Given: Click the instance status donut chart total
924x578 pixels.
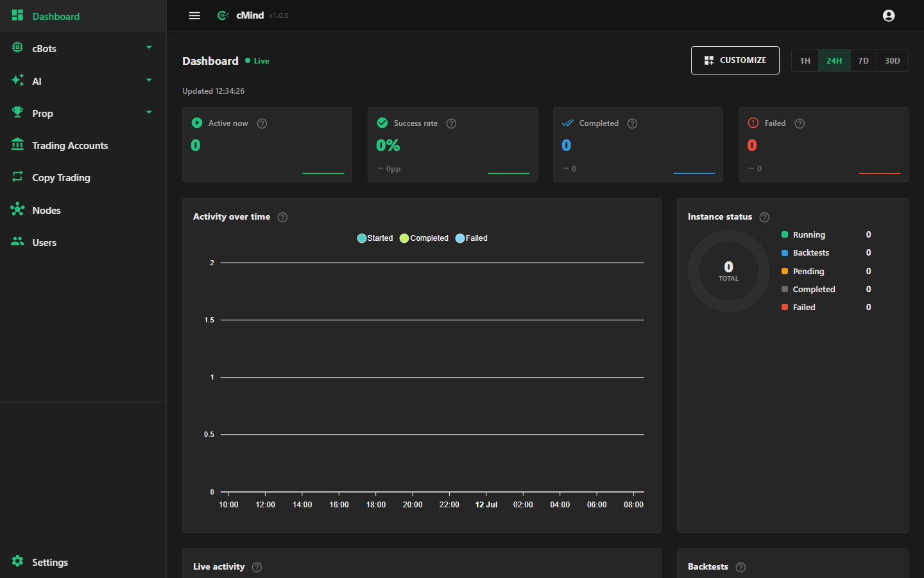Looking at the screenshot, I should [728, 271].
